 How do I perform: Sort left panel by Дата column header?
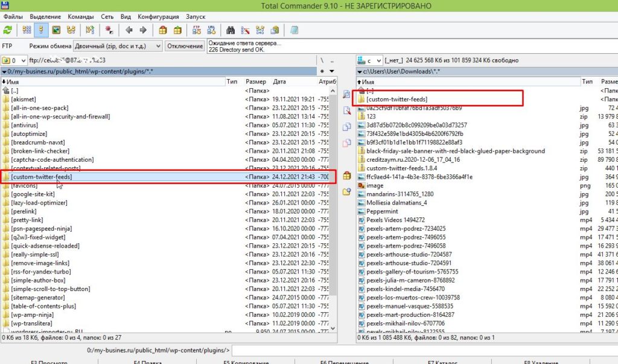tap(279, 81)
